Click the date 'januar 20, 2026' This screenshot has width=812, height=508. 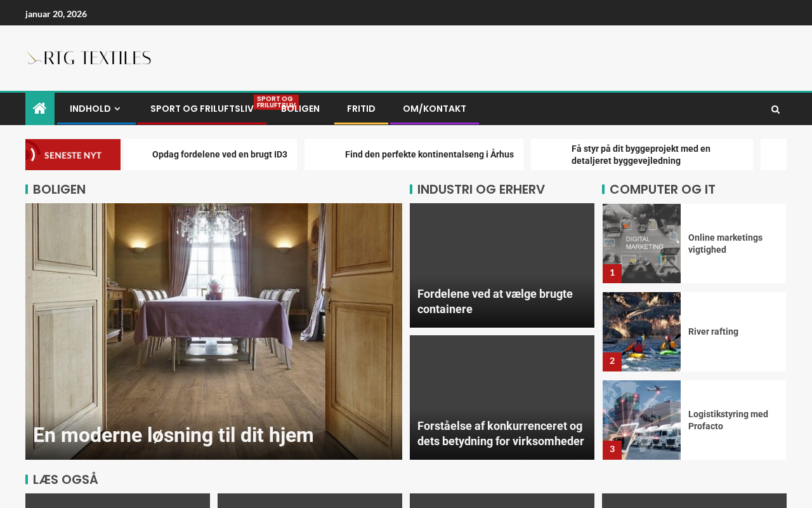point(56,13)
